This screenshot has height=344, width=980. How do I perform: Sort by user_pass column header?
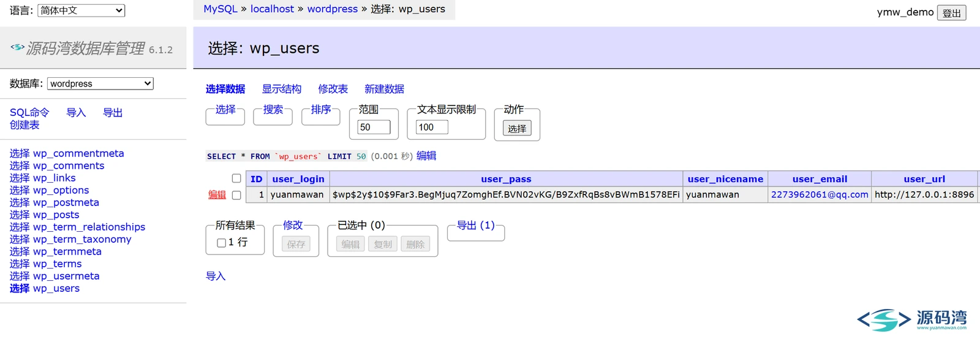pyautogui.click(x=506, y=179)
